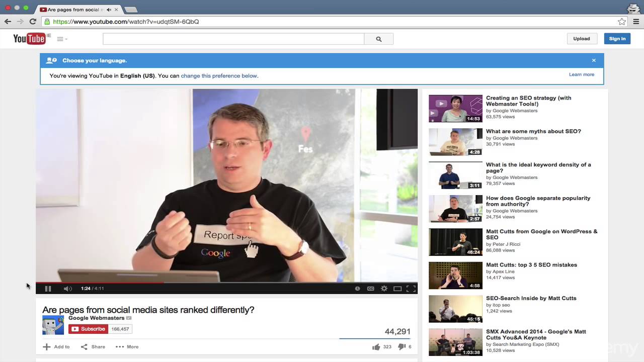Mute the video volume speaker icon
This screenshot has width=644, height=362.
pos(68,289)
